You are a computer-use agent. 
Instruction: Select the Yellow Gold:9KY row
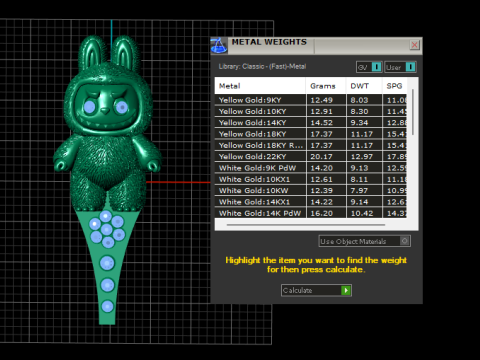311,100
